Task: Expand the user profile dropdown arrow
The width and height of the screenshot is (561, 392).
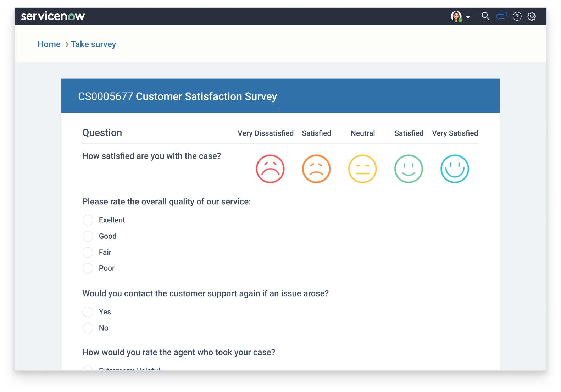Action: point(468,17)
